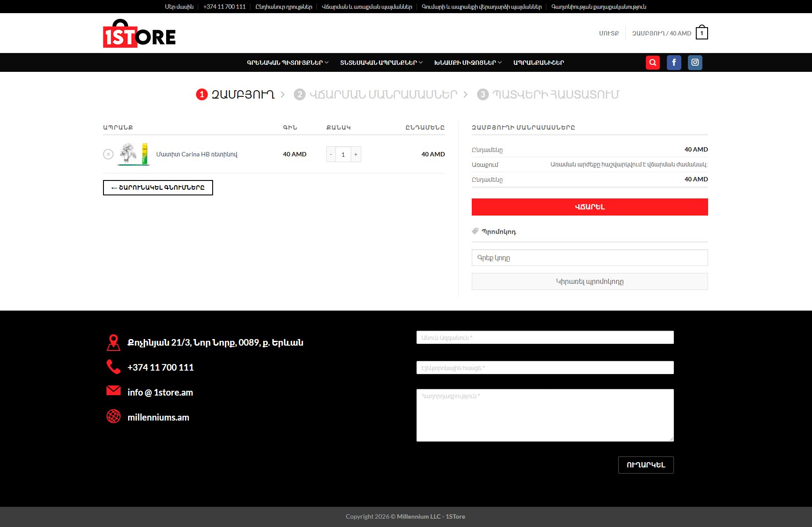The height and width of the screenshot is (527, 812).
Task: Open the ԱՊՐԱՆՔԱՆԻՇԵՐ menu item
Action: coord(538,63)
